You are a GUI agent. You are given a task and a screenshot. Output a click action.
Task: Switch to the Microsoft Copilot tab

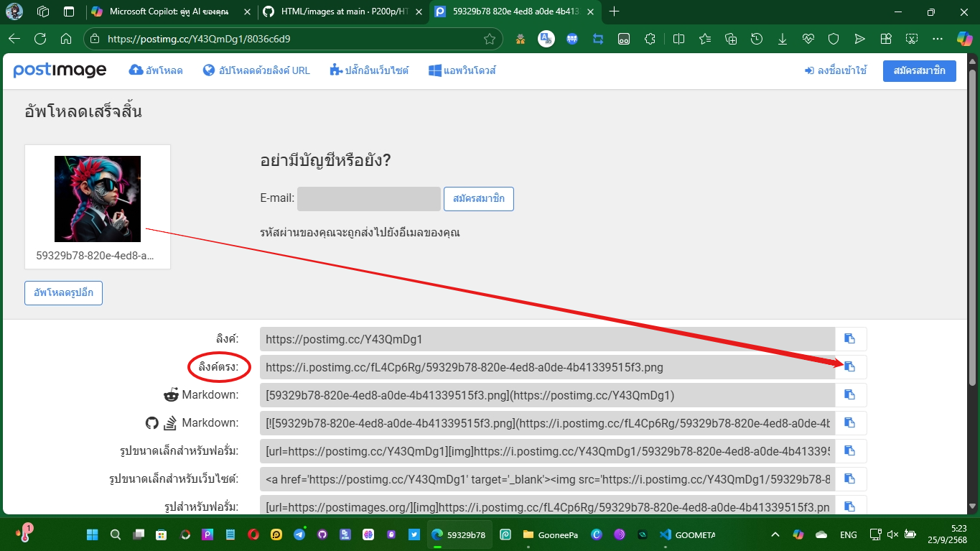tap(169, 11)
